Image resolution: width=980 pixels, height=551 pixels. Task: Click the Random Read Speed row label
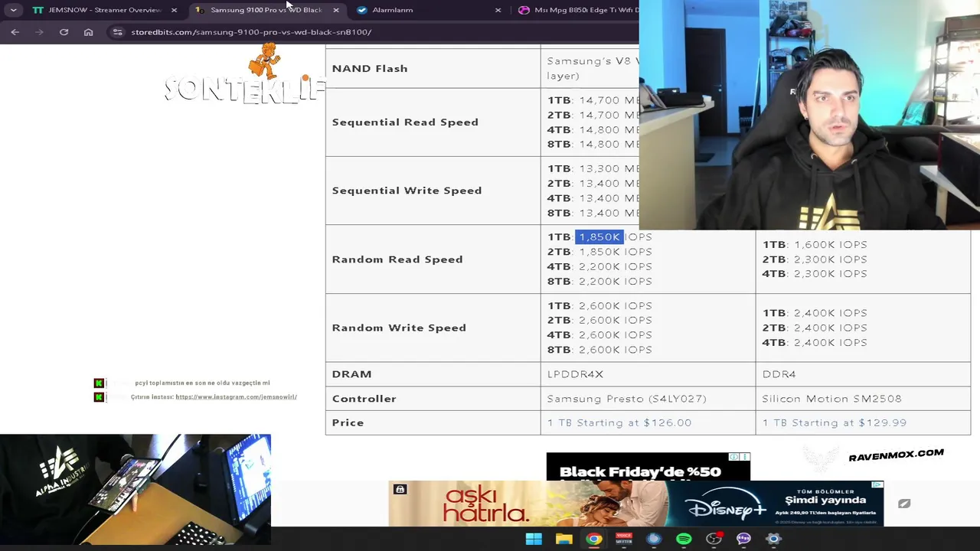(397, 259)
